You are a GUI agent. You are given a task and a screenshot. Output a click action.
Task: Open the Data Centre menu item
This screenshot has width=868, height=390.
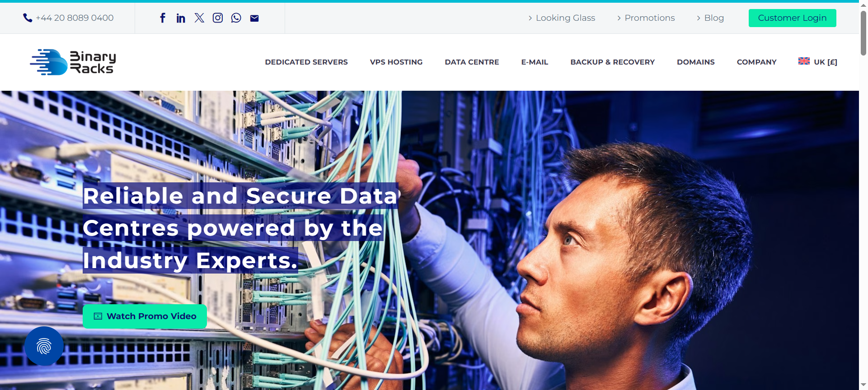(x=472, y=62)
